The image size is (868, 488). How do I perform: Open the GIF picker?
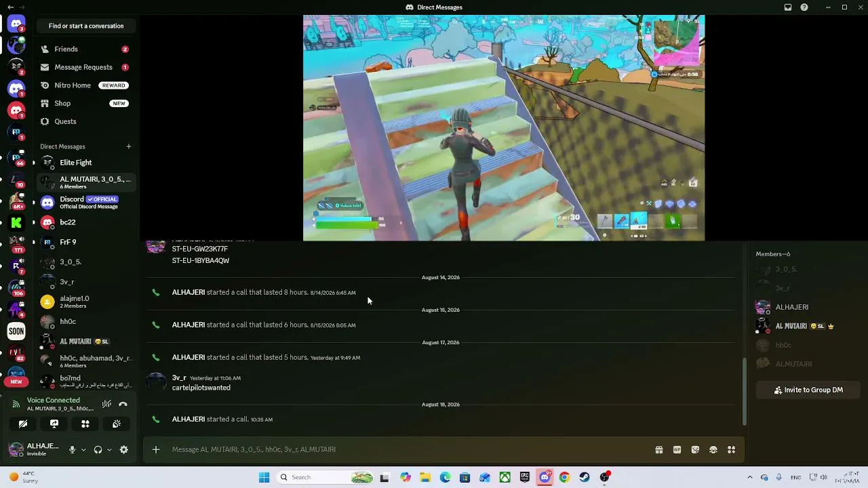point(677,449)
